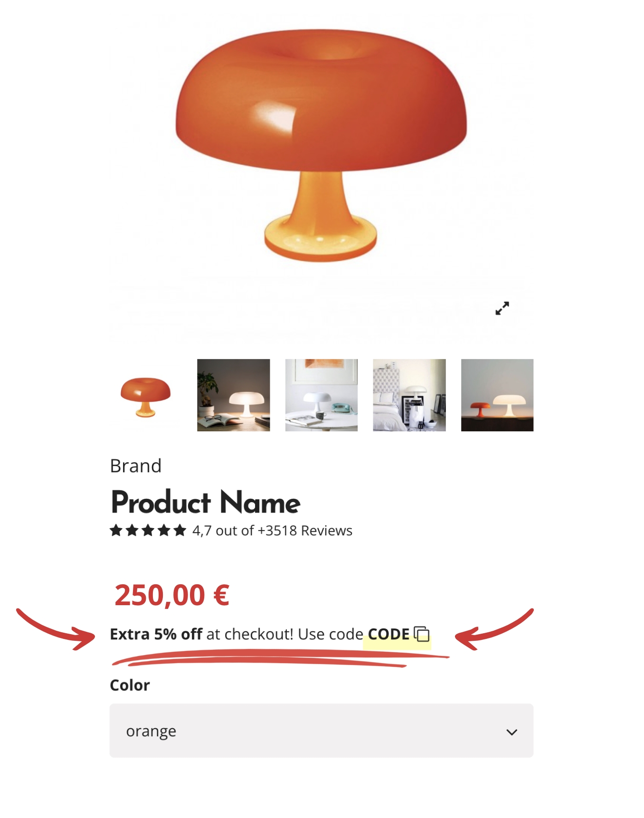Copy the discount code icon

point(422,634)
